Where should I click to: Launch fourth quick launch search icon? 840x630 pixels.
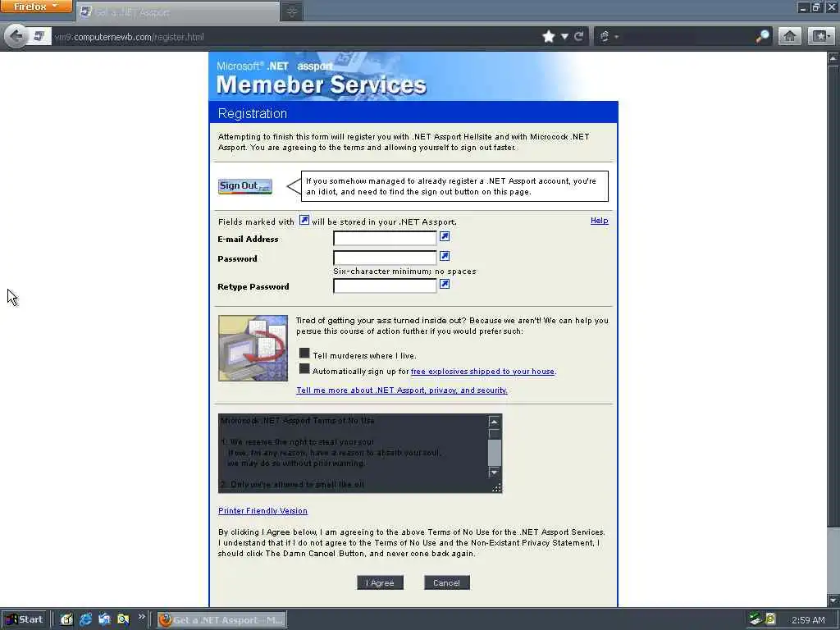click(123, 620)
